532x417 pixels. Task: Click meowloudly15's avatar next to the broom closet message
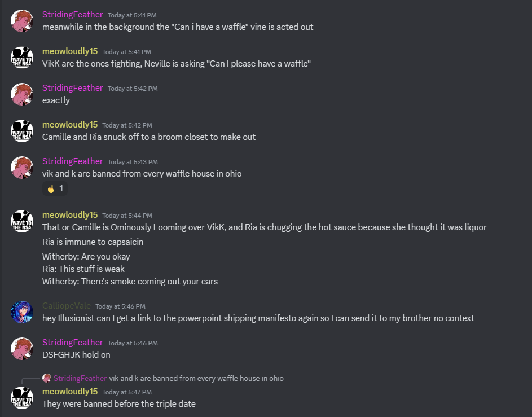pyautogui.click(x=22, y=131)
